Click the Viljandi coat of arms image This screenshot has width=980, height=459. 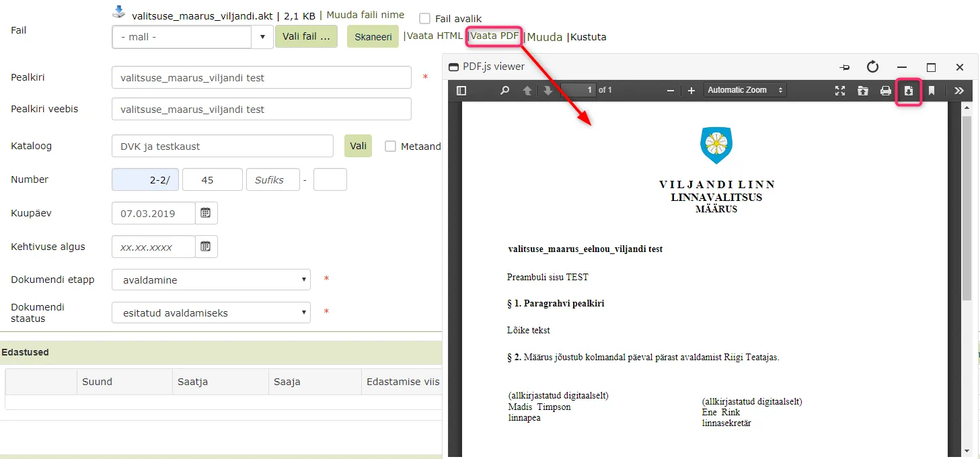pos(716,145)
